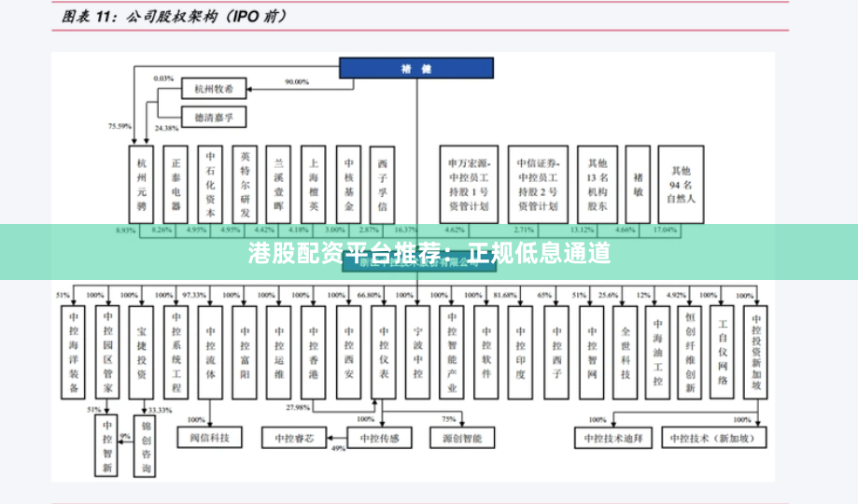The height and width of the screenshot is (504, 858).
Task: Click the 褚敏 shareholder box
Action: [x=638, y=185]
